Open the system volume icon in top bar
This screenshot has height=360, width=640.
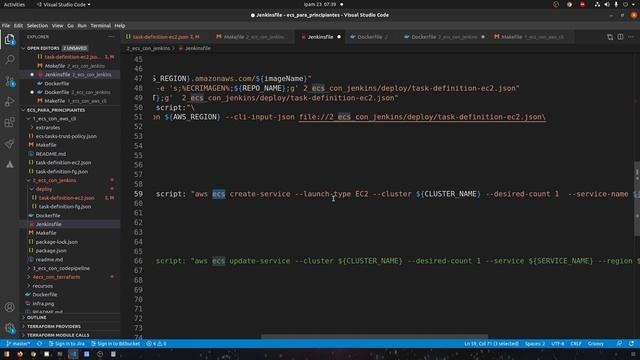point(607,4)
